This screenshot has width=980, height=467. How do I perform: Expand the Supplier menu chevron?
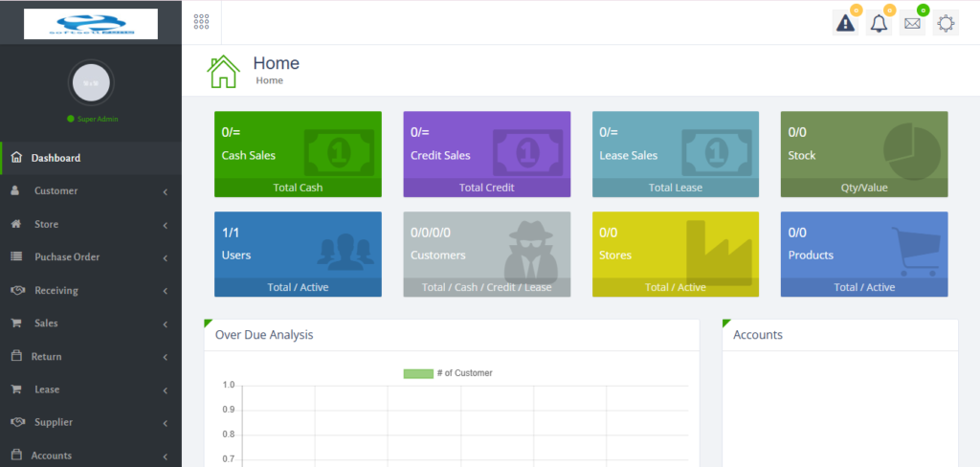point(165,423)
